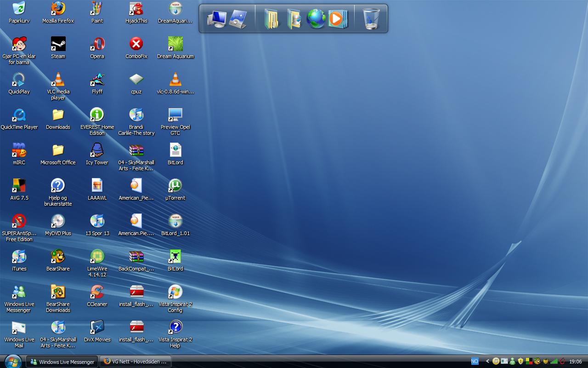Launch Windows Media Player from the dock

[338, 19]
